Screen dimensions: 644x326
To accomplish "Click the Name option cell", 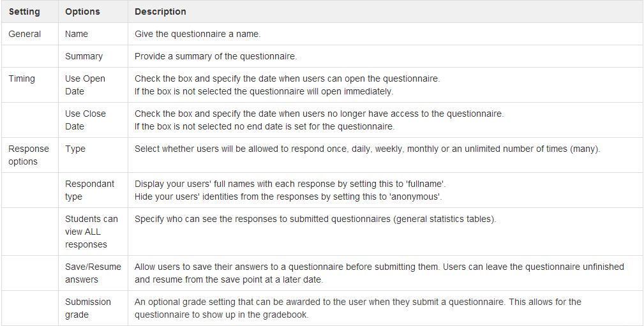I will (77, 34).
